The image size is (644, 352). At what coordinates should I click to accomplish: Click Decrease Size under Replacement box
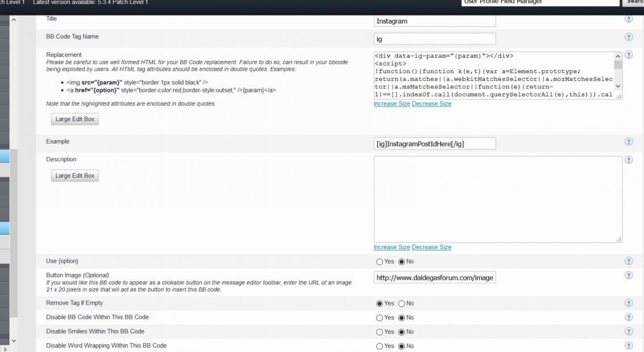[x=432, y=104]
